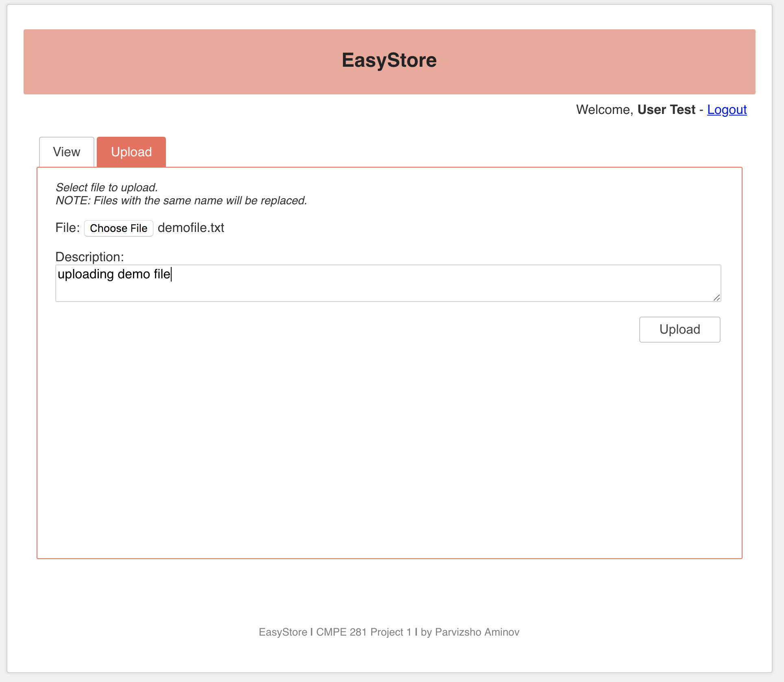
Task: Click the Description label
Action: (89, 257)
